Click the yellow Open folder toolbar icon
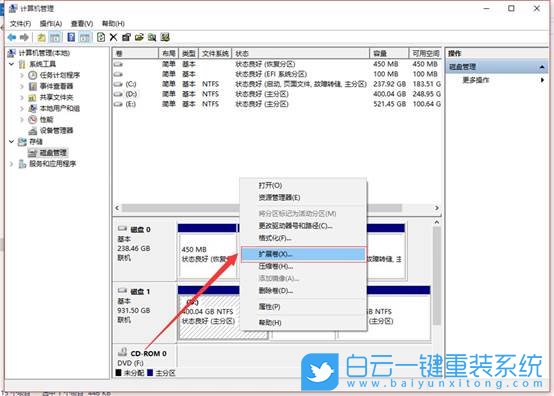This screenshot has height=396, width=554. 139,37
